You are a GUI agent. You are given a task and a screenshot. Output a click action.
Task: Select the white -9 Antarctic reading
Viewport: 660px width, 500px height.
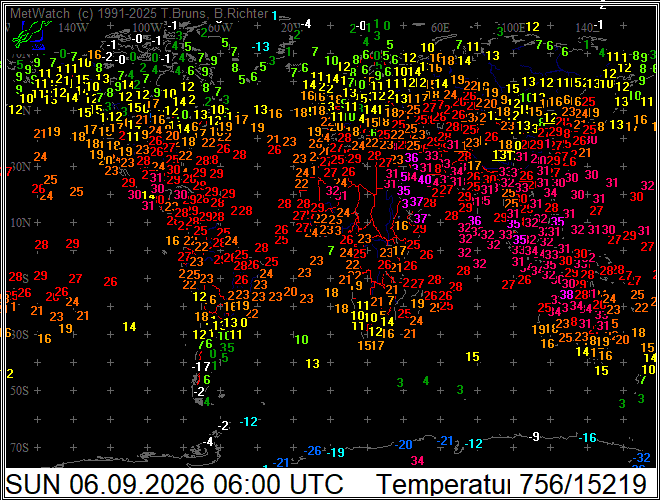(x=534, y=436)
